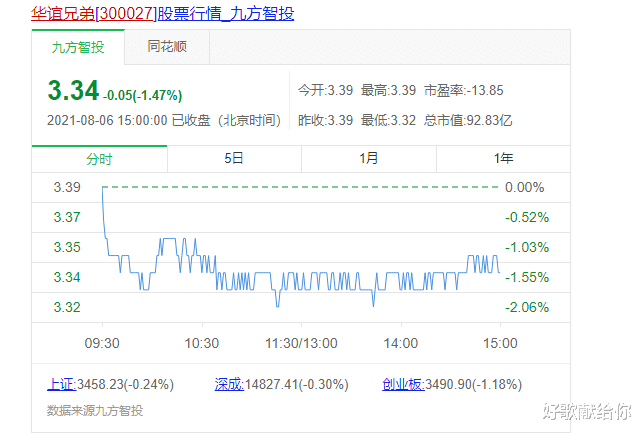Click the 市盈率:-13.85 value

464,90
